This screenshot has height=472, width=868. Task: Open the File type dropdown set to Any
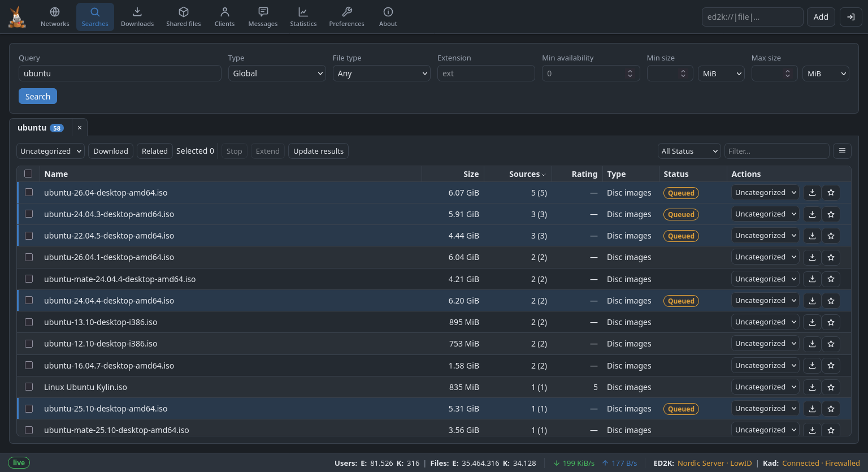click(381, 73)
